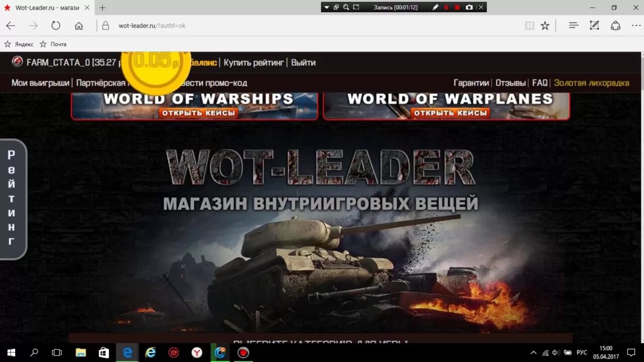This screenshot has width=644, height=362.
Task: Click the WOT-LEADER logo title
Action: 320,167
